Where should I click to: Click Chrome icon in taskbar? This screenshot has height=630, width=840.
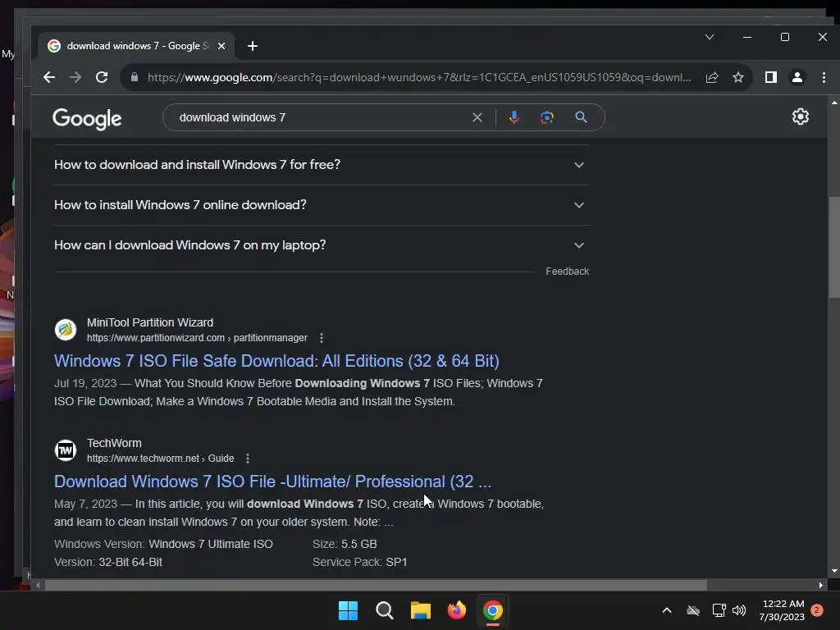pyautogui.click(x=493, y=610)
